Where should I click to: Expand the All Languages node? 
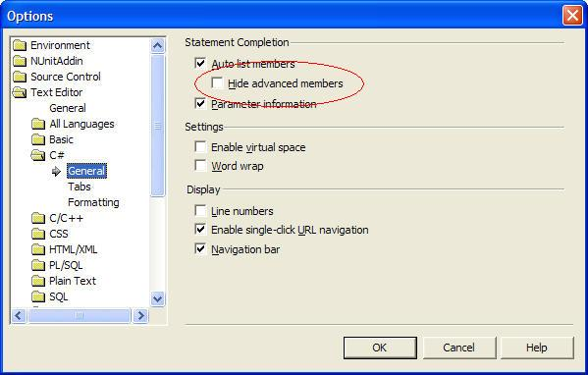[38, 124]
